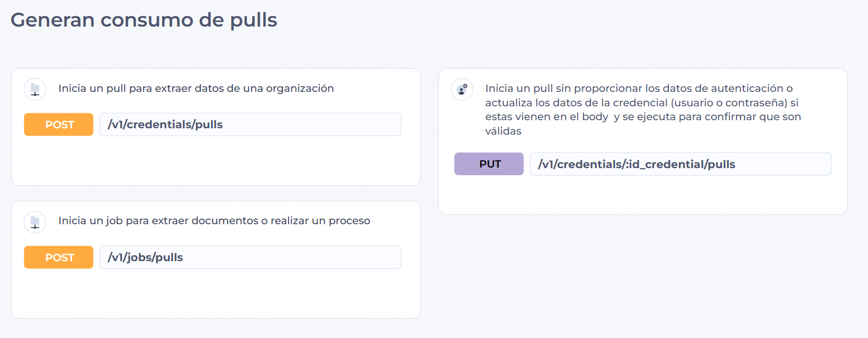Screen dimensions: 868x338
Task: Click the organization pull folder icon
Action: click(x=35, y=90)
